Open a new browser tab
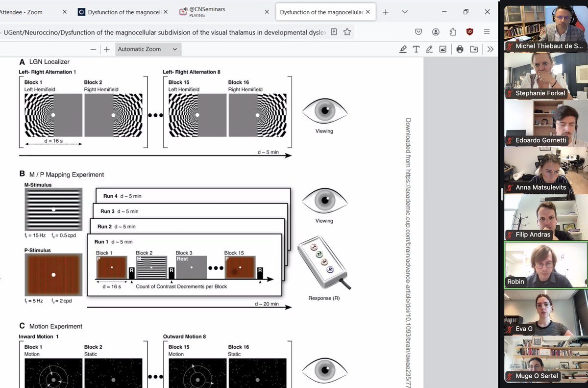The image size is (588, 388). tap(386, 12)
